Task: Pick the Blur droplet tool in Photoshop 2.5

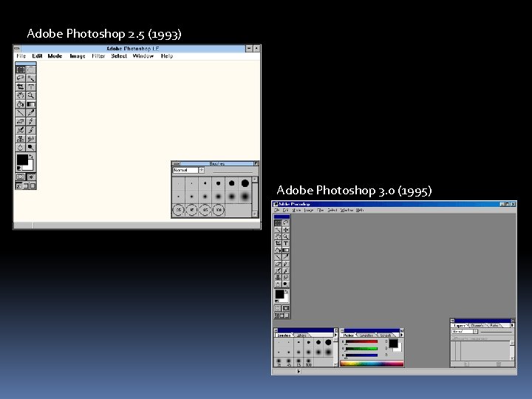Action: click(21, 147)
